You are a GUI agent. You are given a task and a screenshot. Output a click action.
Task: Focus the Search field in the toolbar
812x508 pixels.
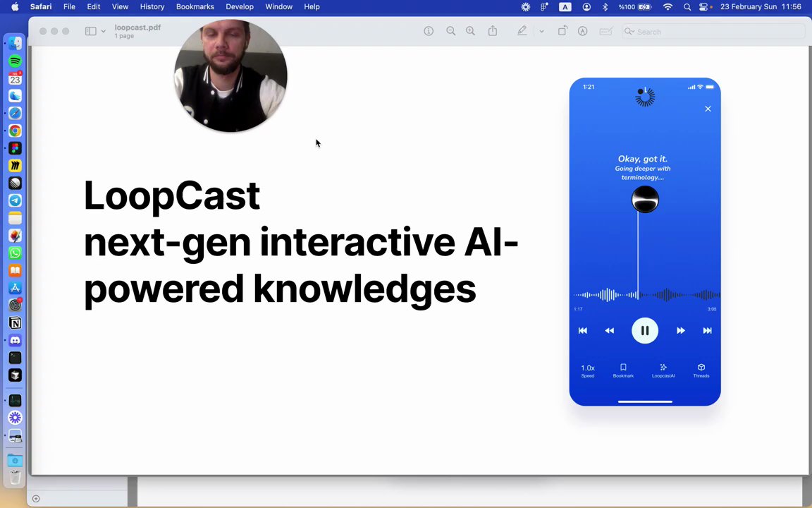(x=713, y=32)
